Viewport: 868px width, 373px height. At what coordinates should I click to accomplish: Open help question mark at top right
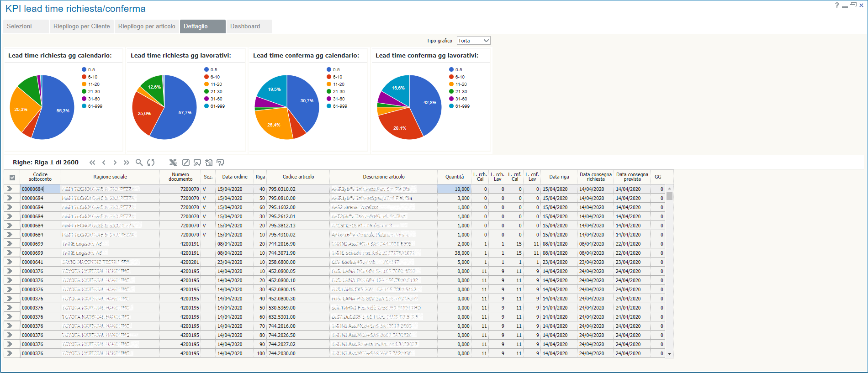click(837, 5)
